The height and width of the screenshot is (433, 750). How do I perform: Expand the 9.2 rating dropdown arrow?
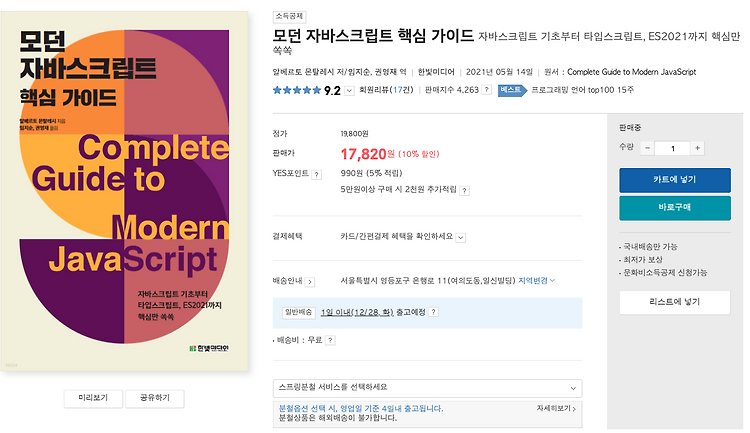350,90
